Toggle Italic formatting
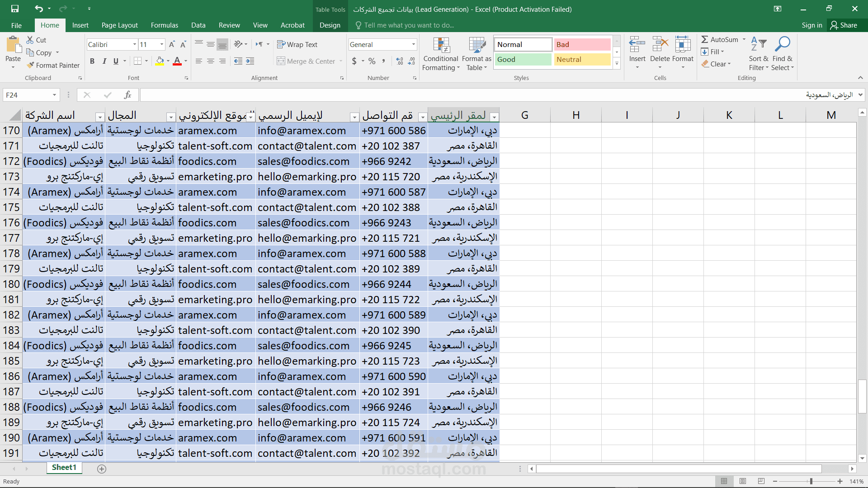This screenshot has width=868, height=488. pos(104,61)
